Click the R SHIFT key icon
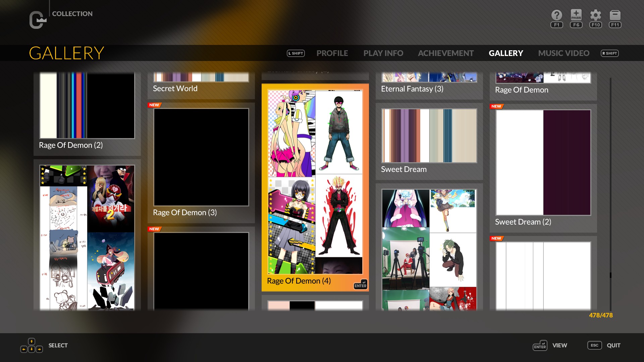This screenshot has height=362, width=644. point(610,53)
